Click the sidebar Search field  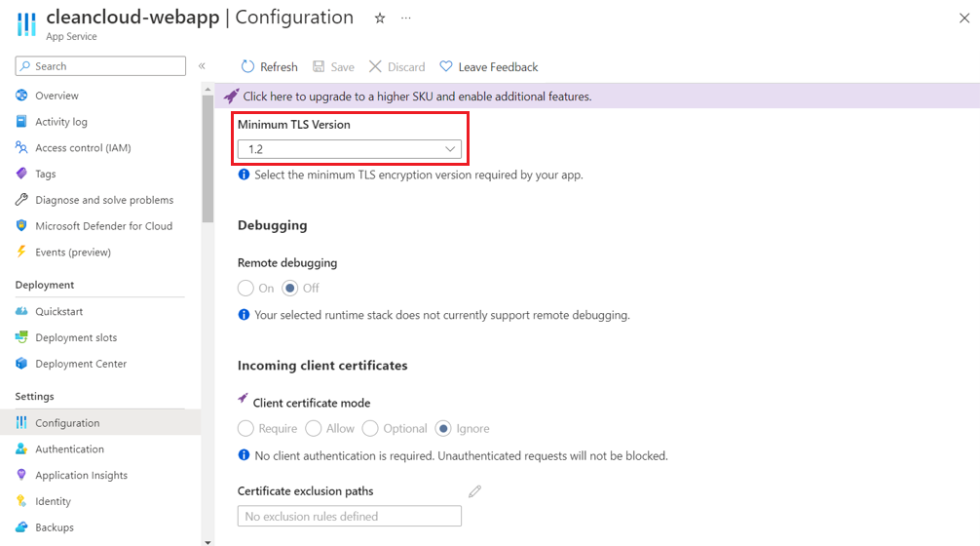coord(100,66)
